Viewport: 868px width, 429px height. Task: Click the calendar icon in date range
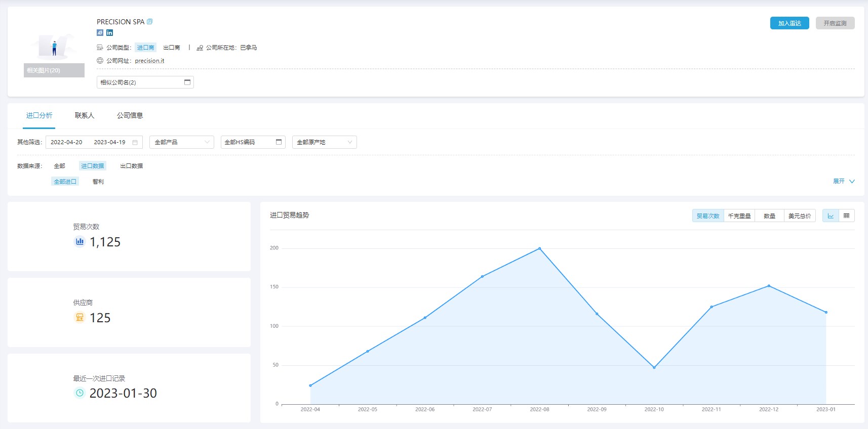[x=135, y=143]
